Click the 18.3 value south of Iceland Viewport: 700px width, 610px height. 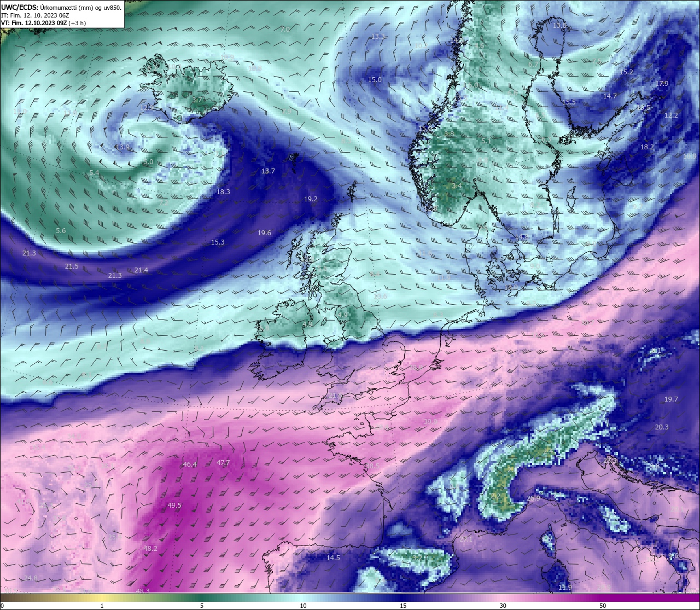(x=223, y=192)
